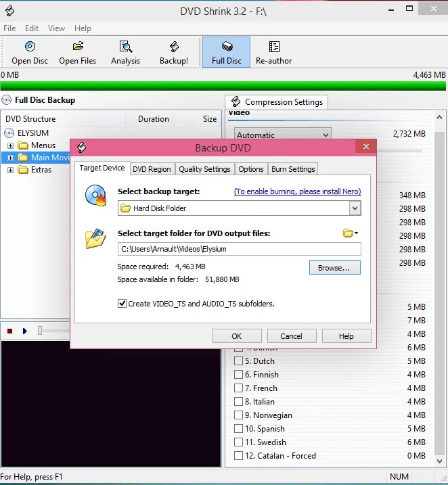This screenshot has width=448, height=485.
Task: Open the Automatic video compression dropdown
Action: pos(282,134)
